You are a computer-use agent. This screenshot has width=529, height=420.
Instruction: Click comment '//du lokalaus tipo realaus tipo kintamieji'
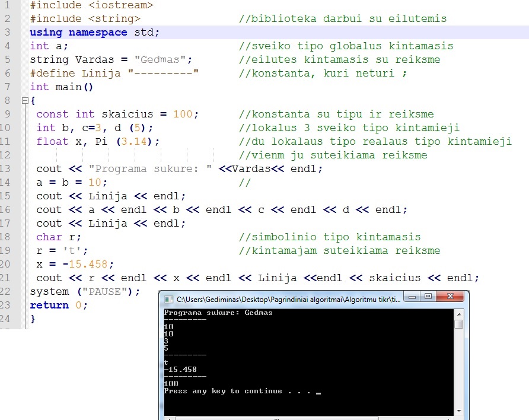click(375, 142)
